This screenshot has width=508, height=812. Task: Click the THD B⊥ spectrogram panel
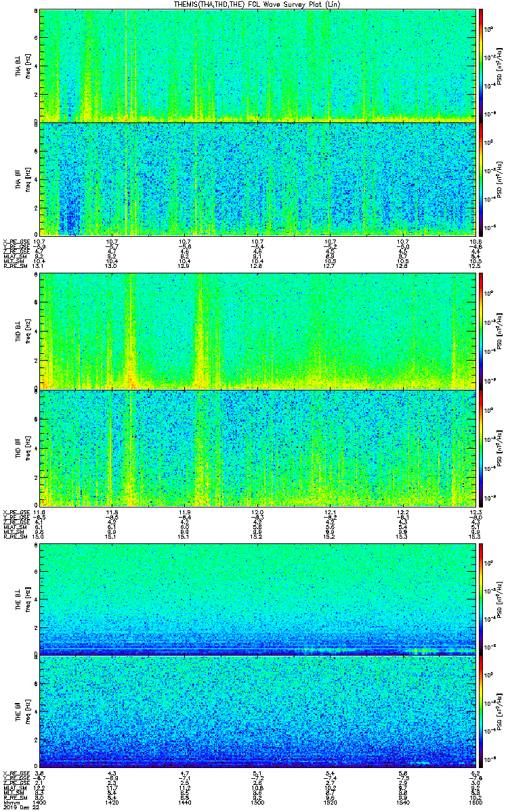257,331
